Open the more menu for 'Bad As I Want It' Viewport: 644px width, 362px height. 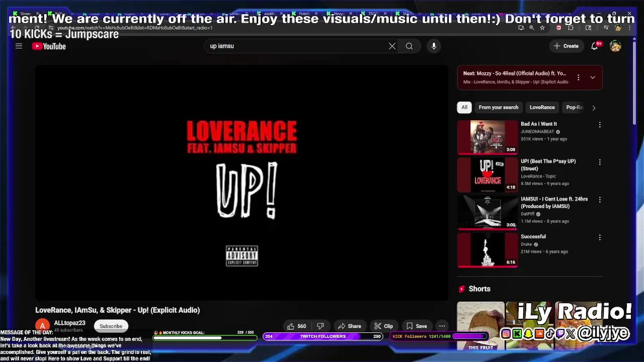(600, 125)
